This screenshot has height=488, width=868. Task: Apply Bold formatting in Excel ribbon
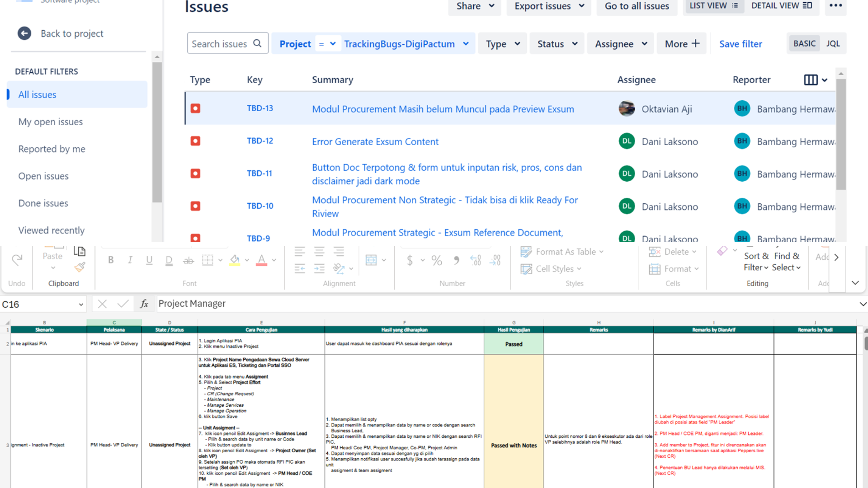pos(111,260)
